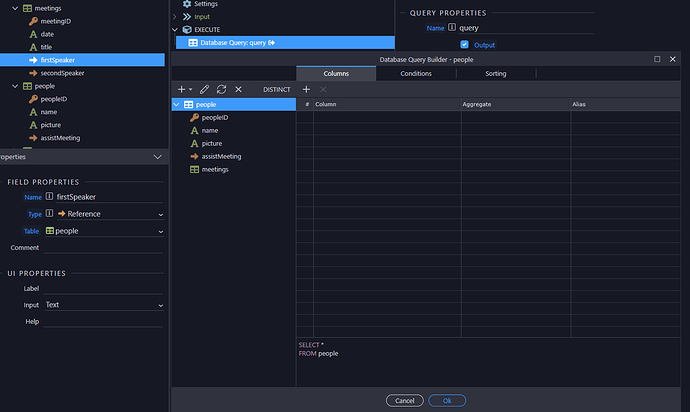Click the info icon next to query name
The width and height of the screenshot is (690, 412).
(452, 28)
